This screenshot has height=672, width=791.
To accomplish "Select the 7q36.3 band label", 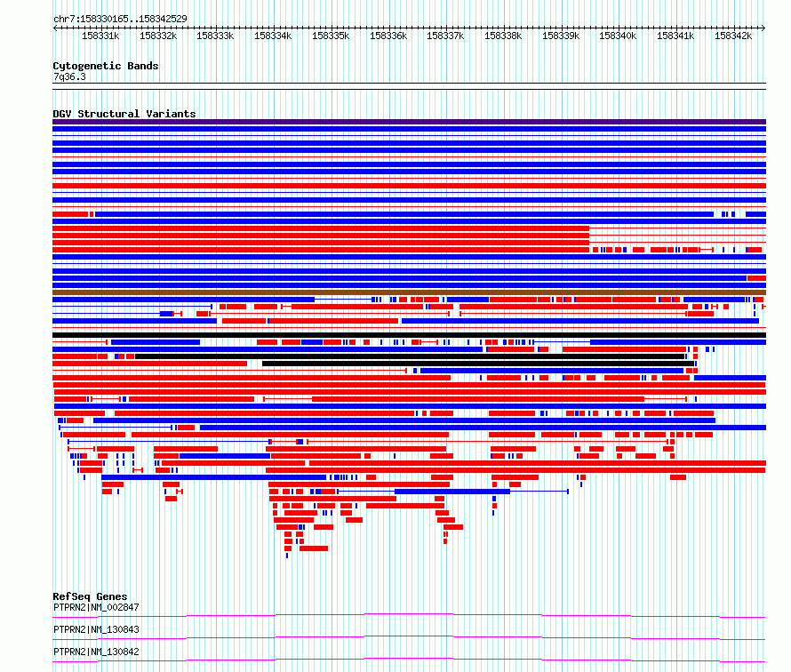I will [69, 76].
